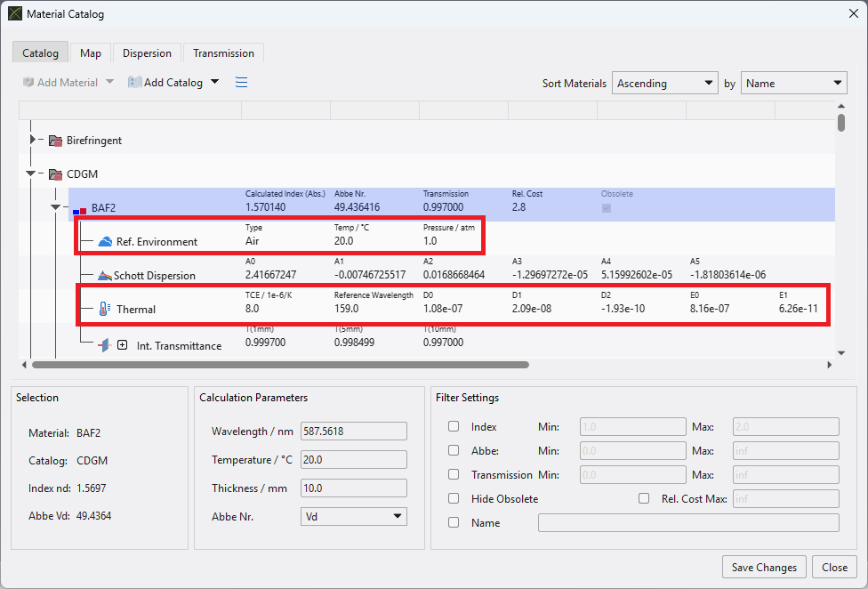Toggle the Hide Obsolete checkbox

click(x=454, y=498)
